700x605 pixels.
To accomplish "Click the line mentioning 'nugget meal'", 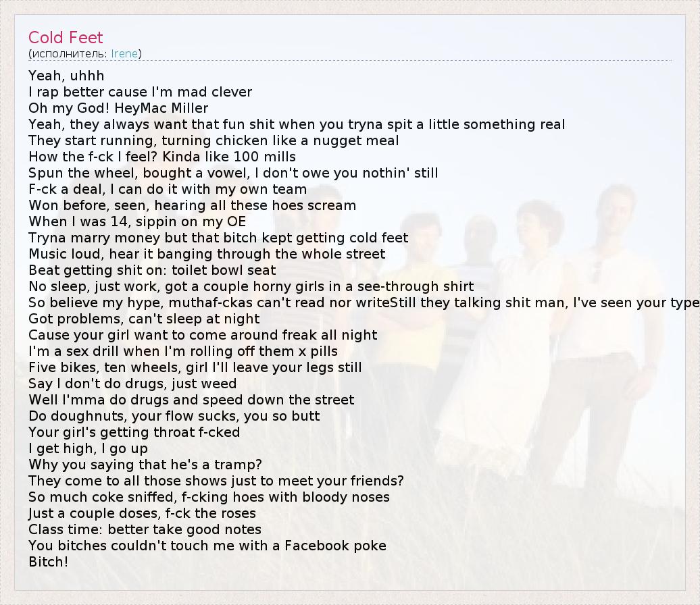I will (214, 140).
